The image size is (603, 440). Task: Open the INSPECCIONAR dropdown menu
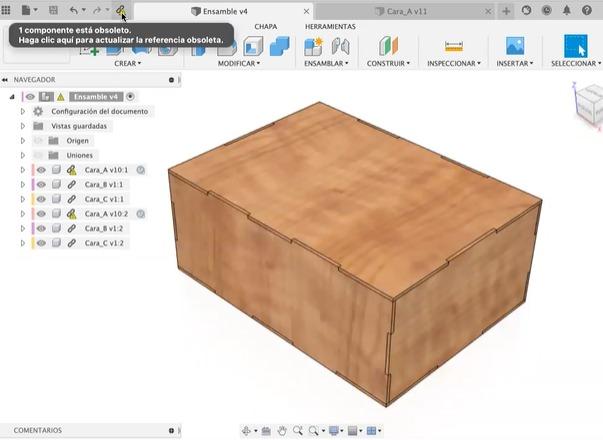[454, 63]
